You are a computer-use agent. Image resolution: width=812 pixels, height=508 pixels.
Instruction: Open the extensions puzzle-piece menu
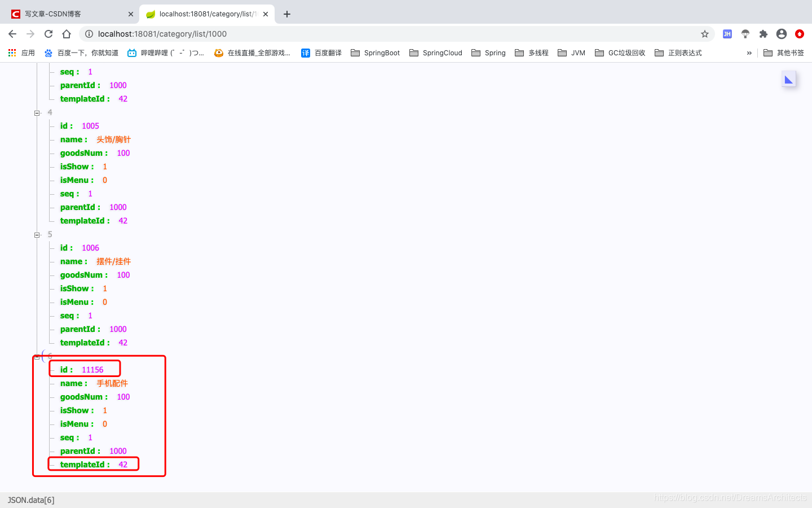764,34
